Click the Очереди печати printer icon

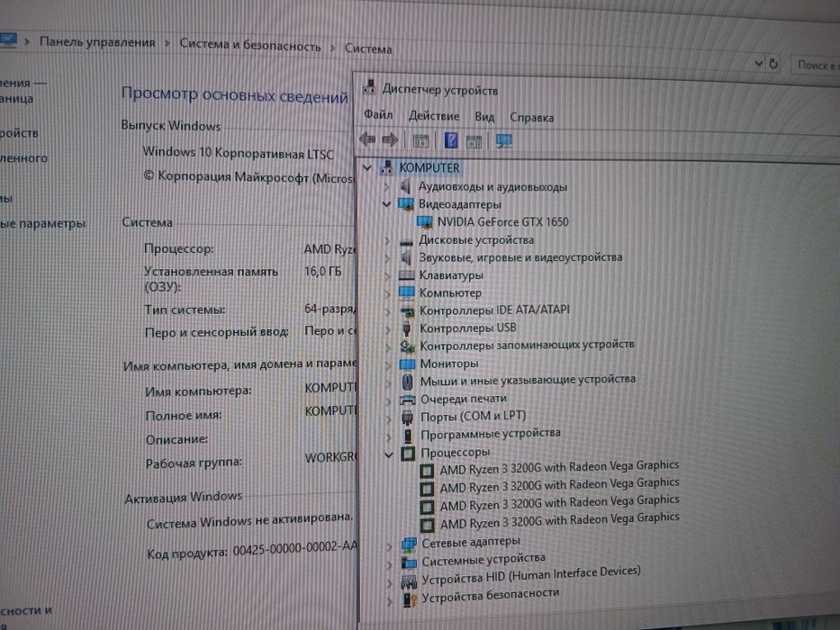(x=408, y=400)
